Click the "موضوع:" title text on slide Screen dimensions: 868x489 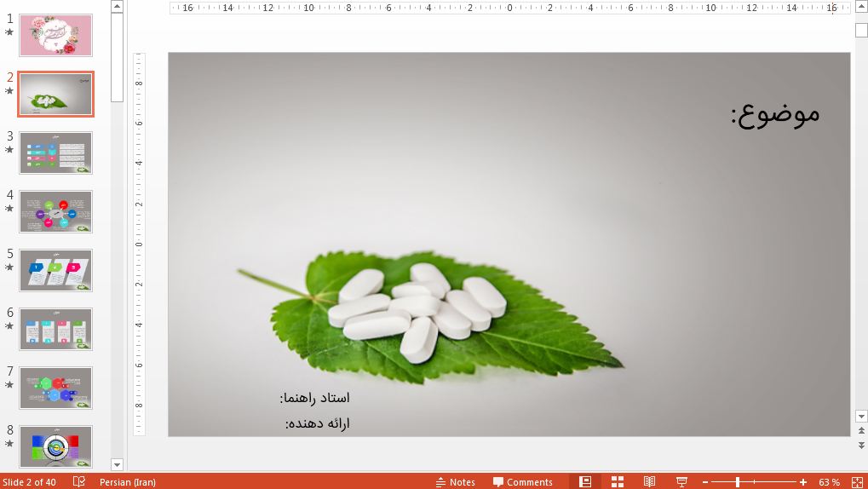pyautogui.click(x=774, y=113)
